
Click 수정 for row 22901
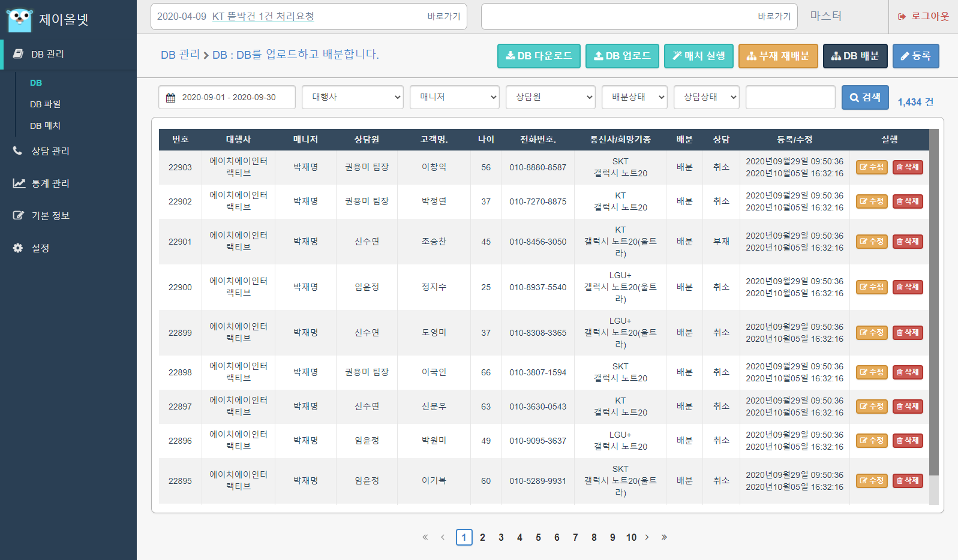(x=872, y=242)
